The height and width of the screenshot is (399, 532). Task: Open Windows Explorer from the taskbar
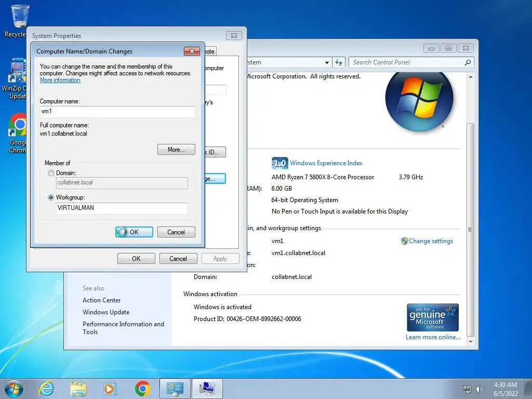point(78,389)
